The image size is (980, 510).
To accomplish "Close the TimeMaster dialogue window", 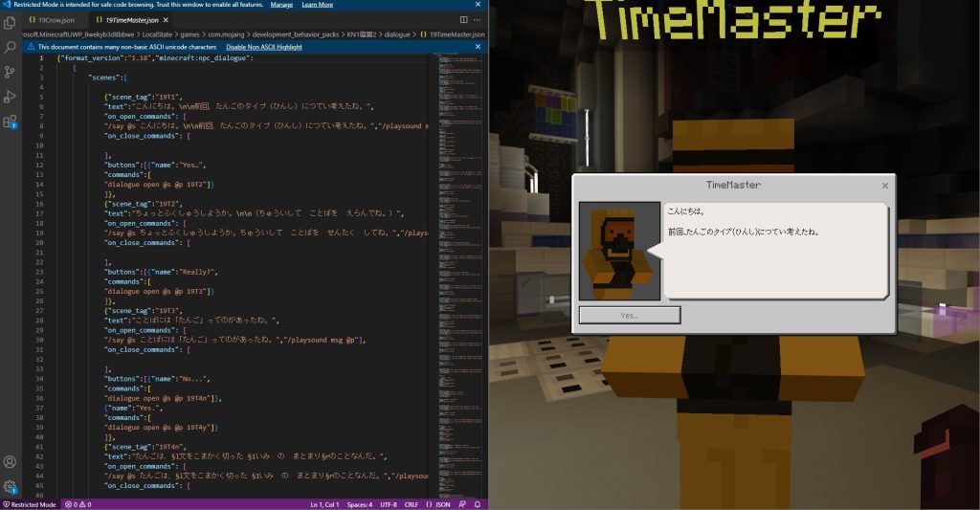I will tap(885, 186).
